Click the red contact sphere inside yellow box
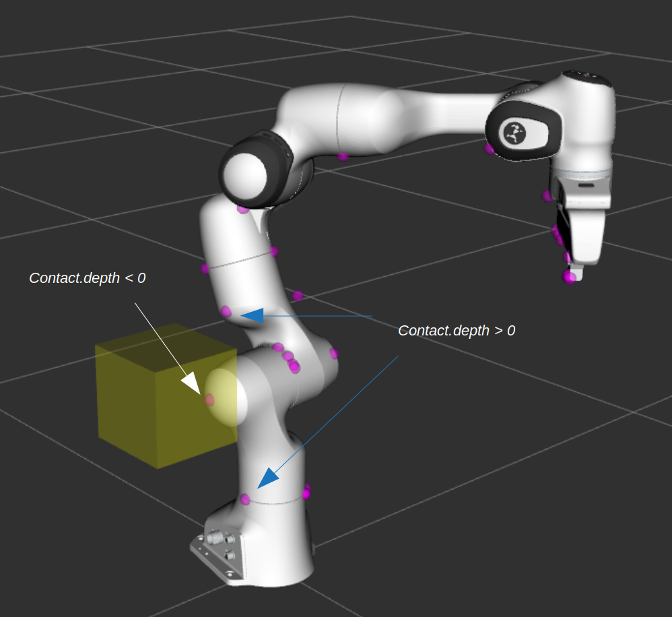 pos(209,400)
